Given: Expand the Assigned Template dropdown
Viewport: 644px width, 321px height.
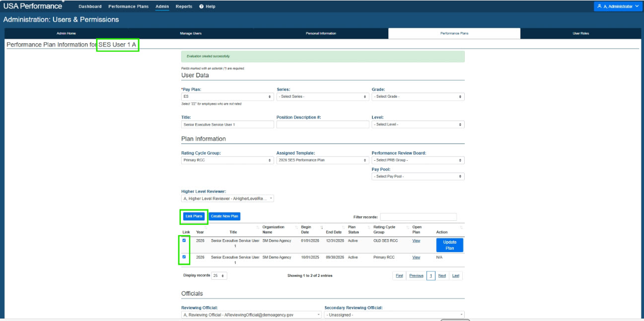Looking at the screenshot, I should tap(323, 160).
